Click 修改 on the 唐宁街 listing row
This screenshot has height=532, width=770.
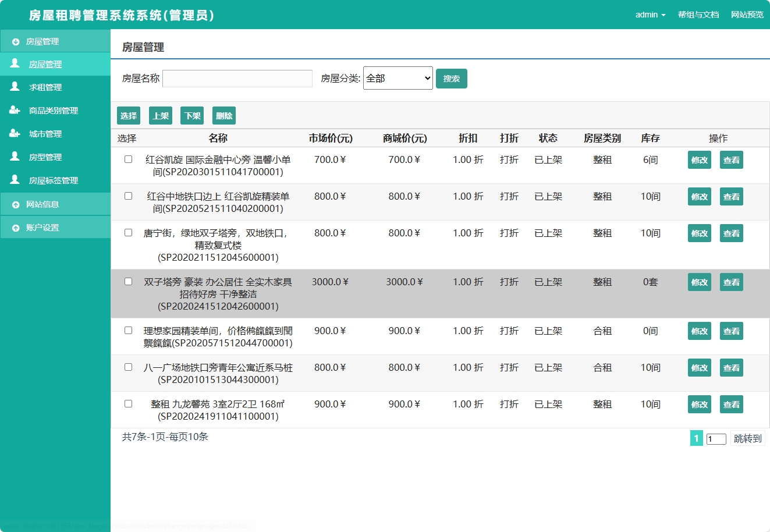click(698, 233)
